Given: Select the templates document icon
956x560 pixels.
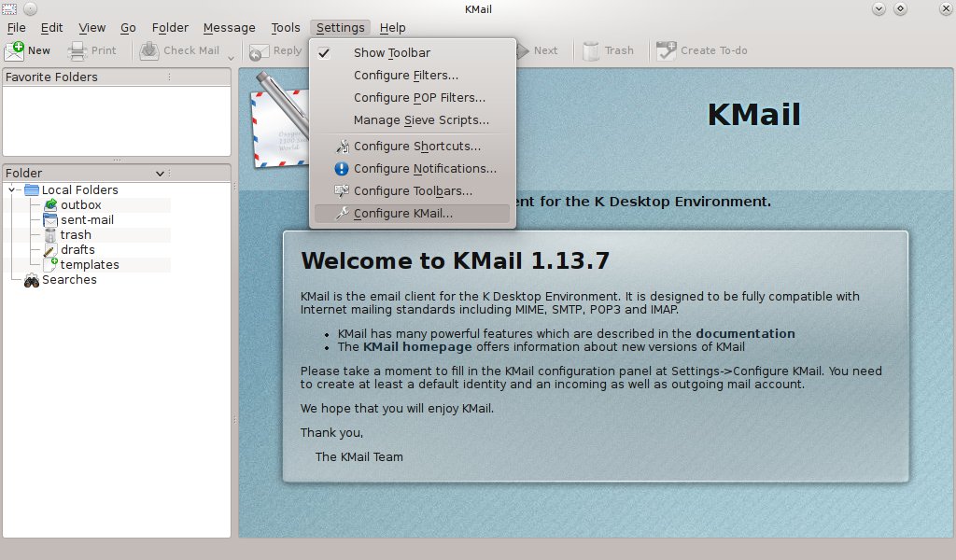Looking at the screenshot, I should click(x=50, y=264).
